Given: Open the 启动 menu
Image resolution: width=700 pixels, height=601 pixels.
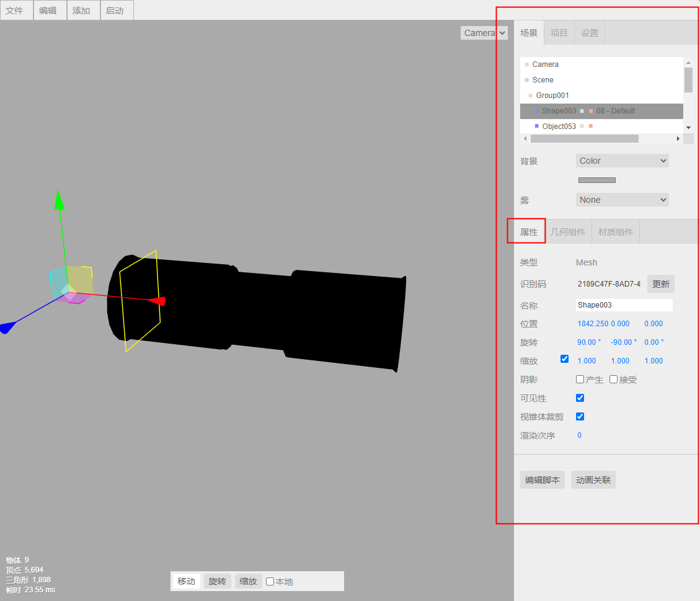Looking at the screenshot, I should pos(117,11).
